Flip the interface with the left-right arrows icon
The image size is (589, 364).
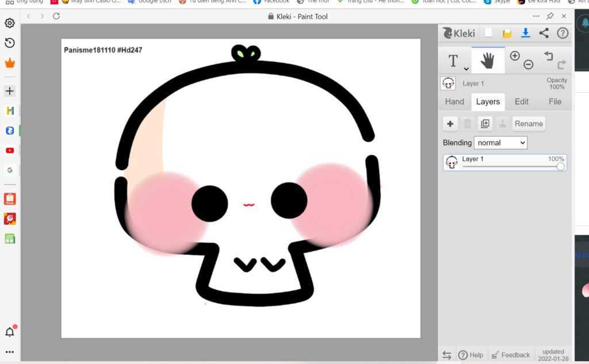pyautogui.click(x=446, y=355)
